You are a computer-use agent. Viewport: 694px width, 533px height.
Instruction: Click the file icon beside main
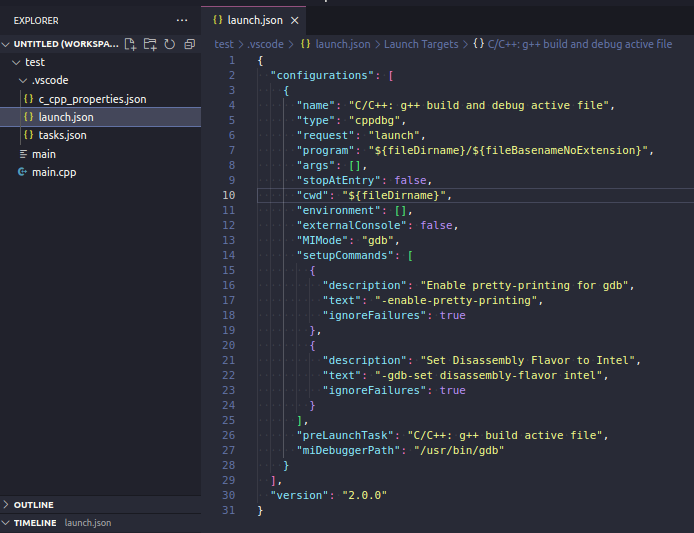pos(23,154)
